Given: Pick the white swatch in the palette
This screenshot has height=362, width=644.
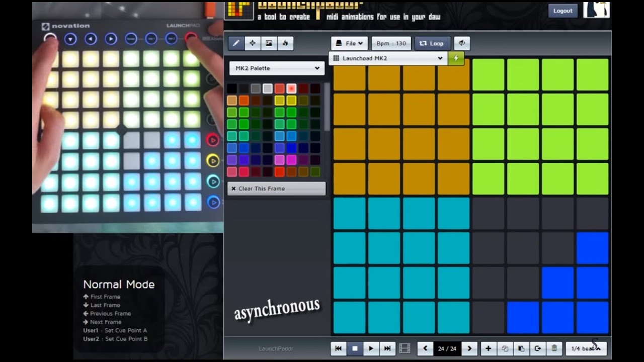Looking at the screenshot, I should click(268, 88).
